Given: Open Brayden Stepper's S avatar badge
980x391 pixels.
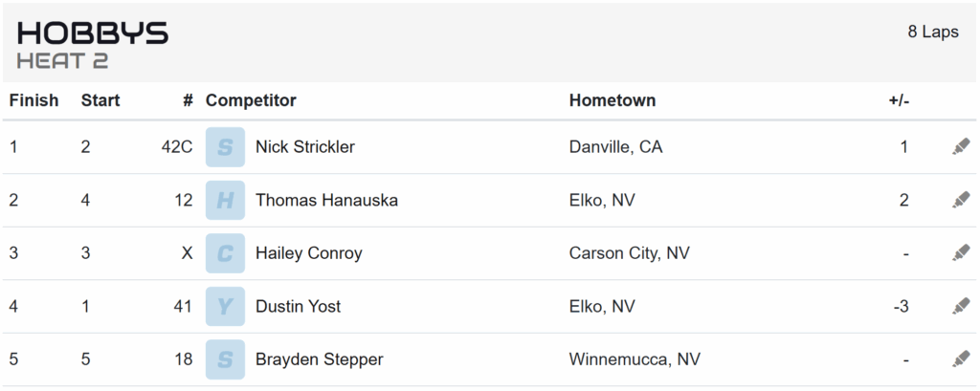Looking at the screenshot, I should tap(225, 359).
